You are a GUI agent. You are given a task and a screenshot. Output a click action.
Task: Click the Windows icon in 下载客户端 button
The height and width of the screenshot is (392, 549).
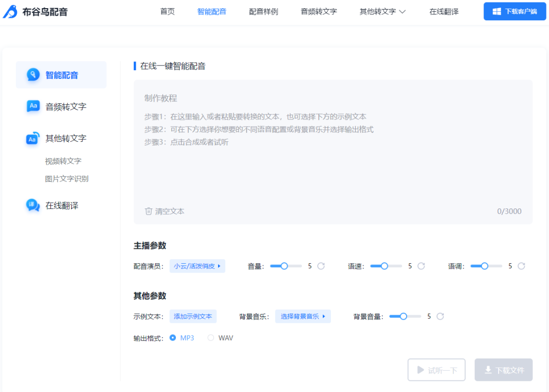click(497, 12)
